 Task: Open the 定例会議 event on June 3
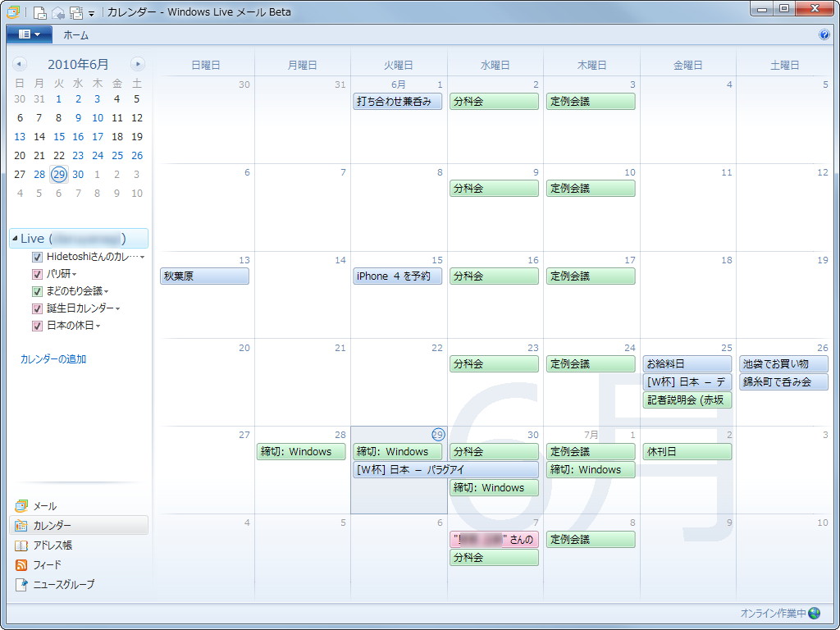(x=591, y=101)
